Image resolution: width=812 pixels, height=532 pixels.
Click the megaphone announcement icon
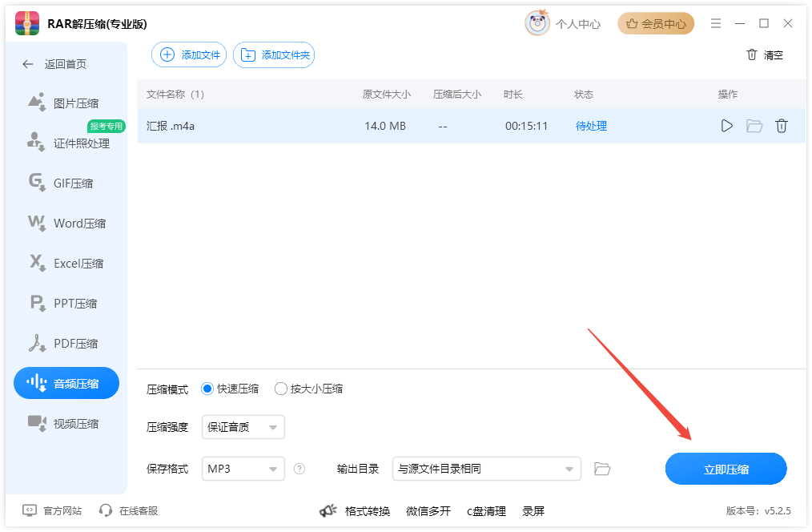tap(328, 510)
